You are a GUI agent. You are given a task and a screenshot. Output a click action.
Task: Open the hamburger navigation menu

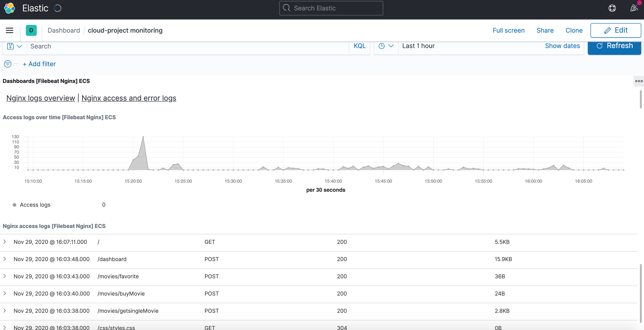pyautogui.click(x=10, y=30)
